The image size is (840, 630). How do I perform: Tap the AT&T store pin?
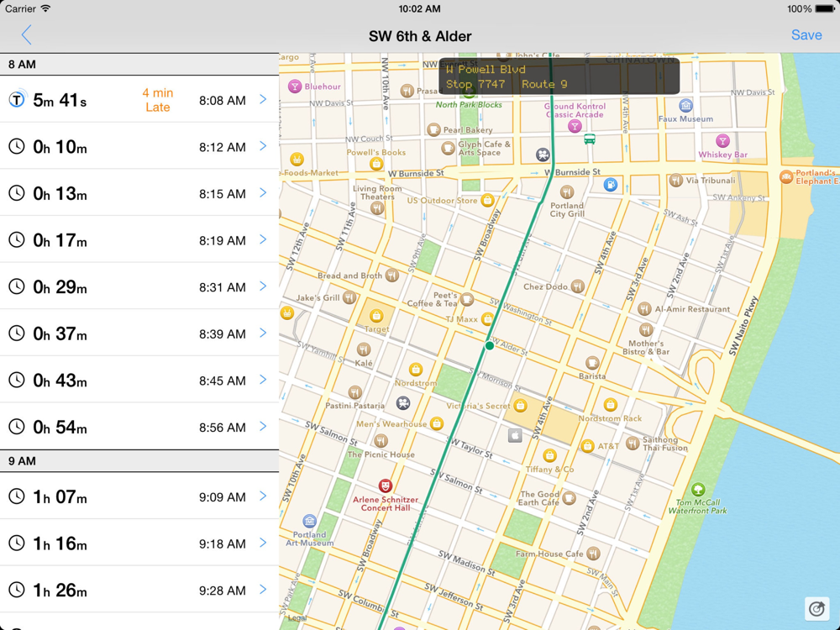tap(588, 446)
